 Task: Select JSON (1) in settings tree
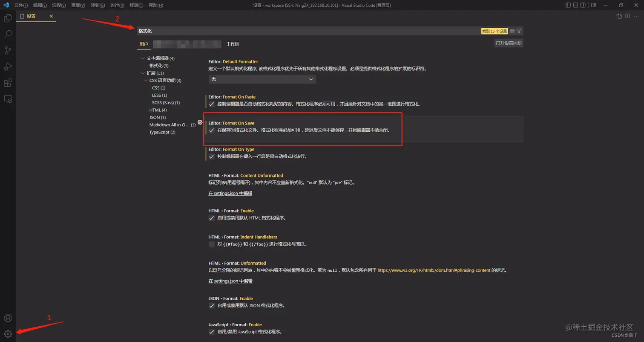tap(158, 117)
